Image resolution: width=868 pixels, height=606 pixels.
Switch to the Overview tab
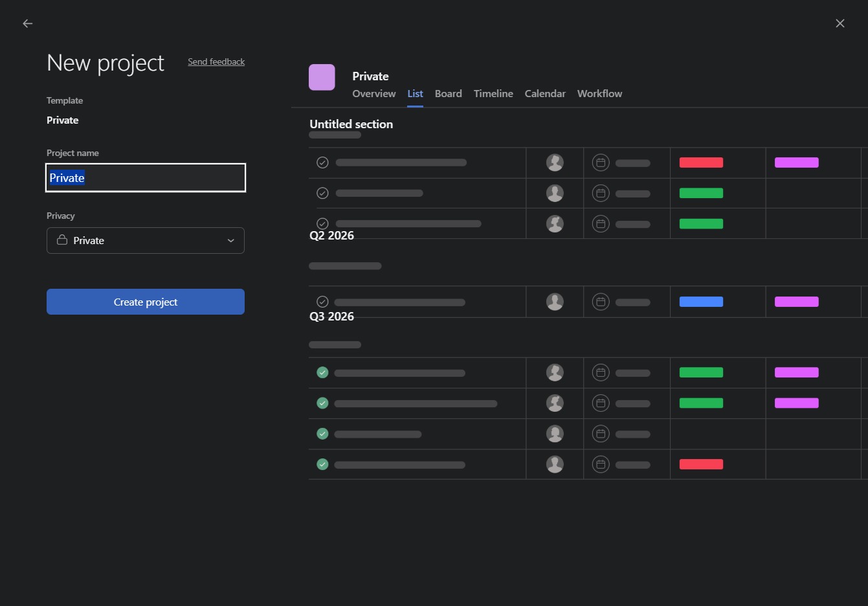pyautogui.click(x=374, y=94)
